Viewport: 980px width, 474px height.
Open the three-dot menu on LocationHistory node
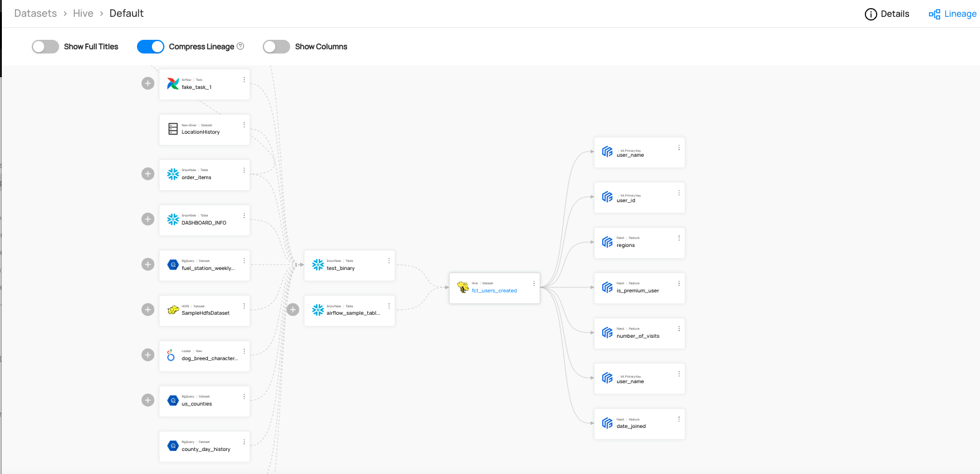(x=244, y=125)
